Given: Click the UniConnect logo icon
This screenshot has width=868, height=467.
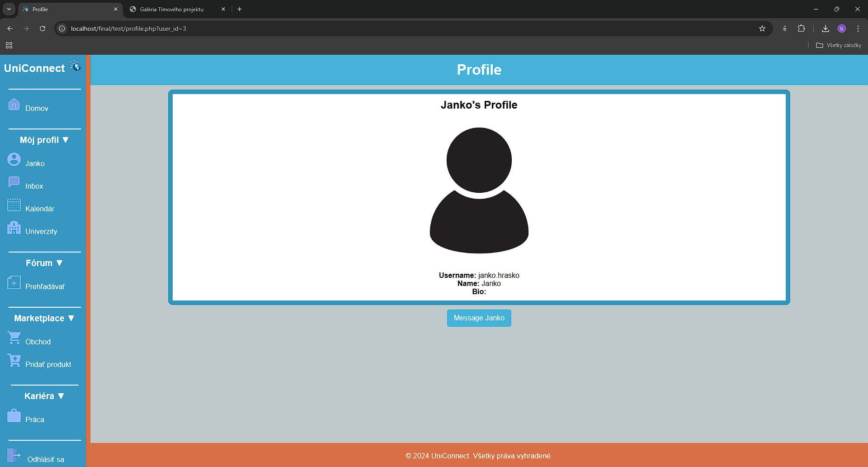Looking at the screenshot, I should pyautogui.click(x=75, y=66).
